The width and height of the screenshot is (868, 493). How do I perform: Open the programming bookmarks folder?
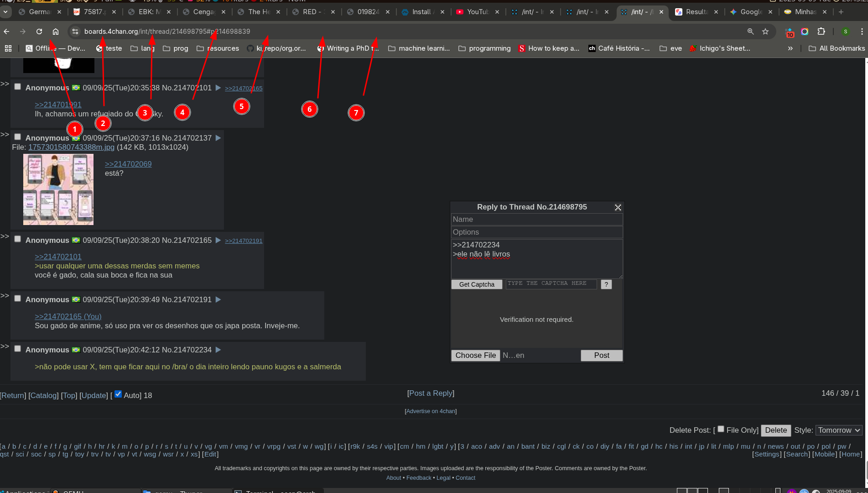484,48
